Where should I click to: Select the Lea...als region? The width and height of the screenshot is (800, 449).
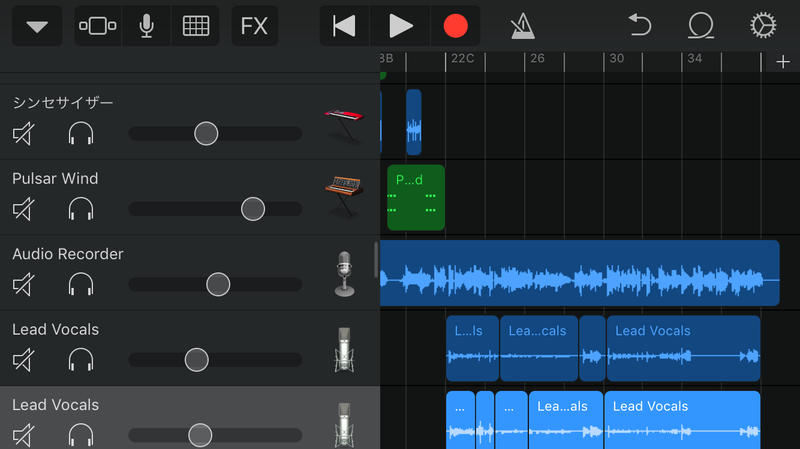click(x=566, y=420)
